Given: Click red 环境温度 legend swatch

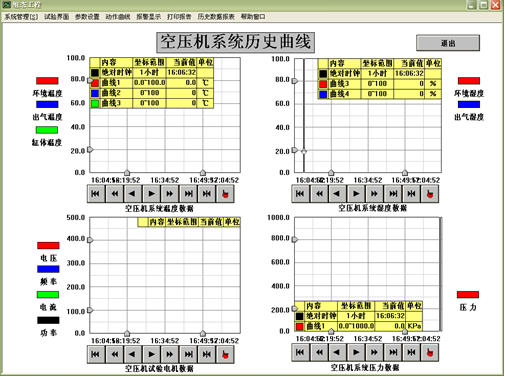Looking at the screenshot, I should [x=47, y=81].
